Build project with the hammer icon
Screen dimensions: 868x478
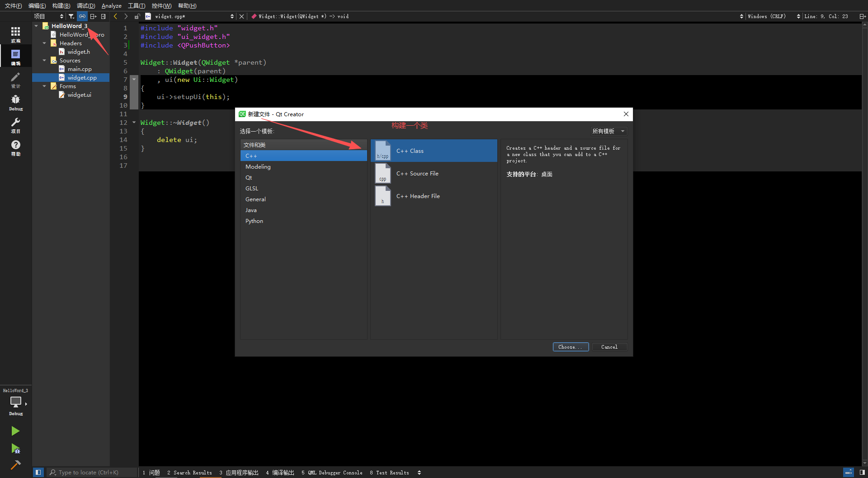pyautogui.click(x=15, y=465)
